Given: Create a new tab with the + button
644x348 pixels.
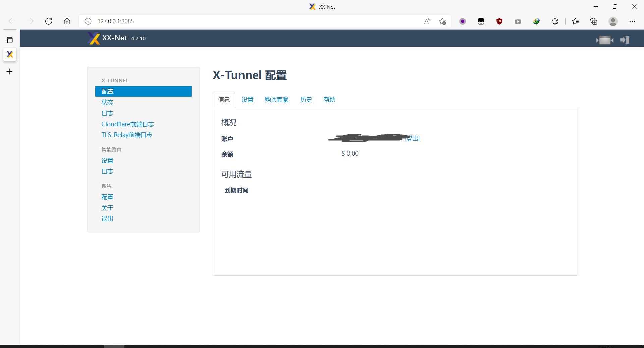Looking at the screenshot, I should tap(9, 71).
